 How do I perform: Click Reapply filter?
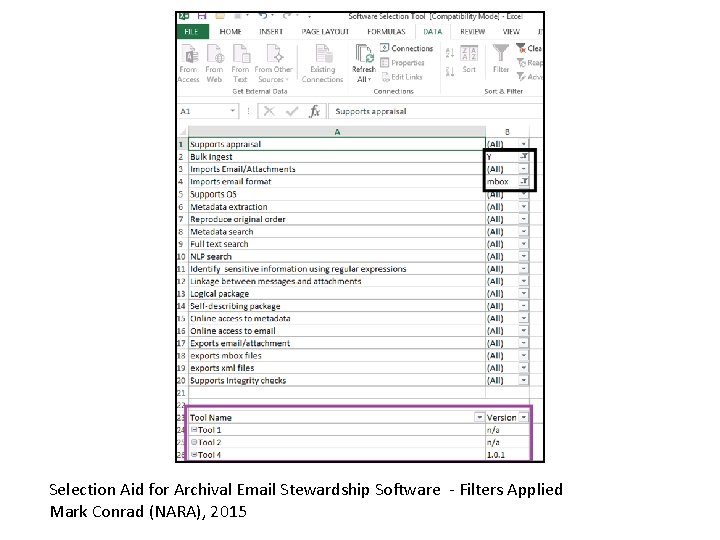click(x=529, y=62)
